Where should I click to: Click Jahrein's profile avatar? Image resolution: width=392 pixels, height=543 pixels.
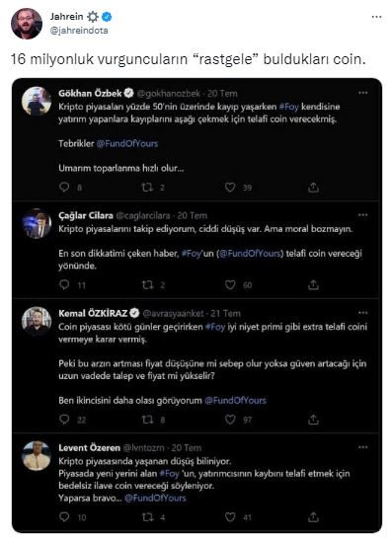click(27, 24)
